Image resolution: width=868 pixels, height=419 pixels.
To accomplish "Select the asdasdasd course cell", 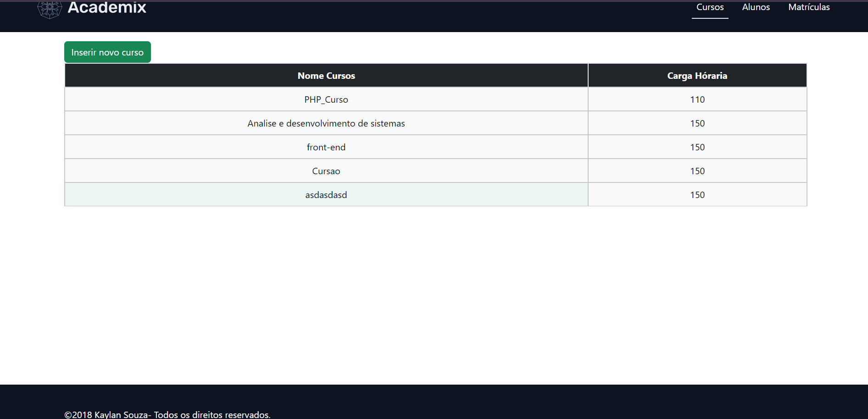I will 326,195.
